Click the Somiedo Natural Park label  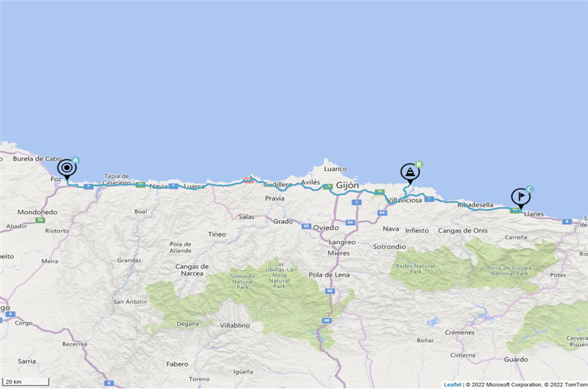coord(242,282)
